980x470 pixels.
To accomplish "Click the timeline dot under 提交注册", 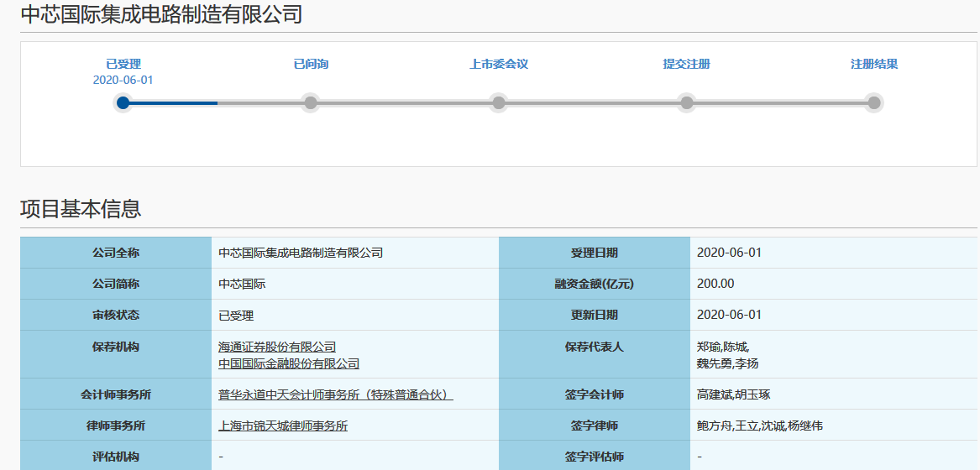I will click(686, 102).
